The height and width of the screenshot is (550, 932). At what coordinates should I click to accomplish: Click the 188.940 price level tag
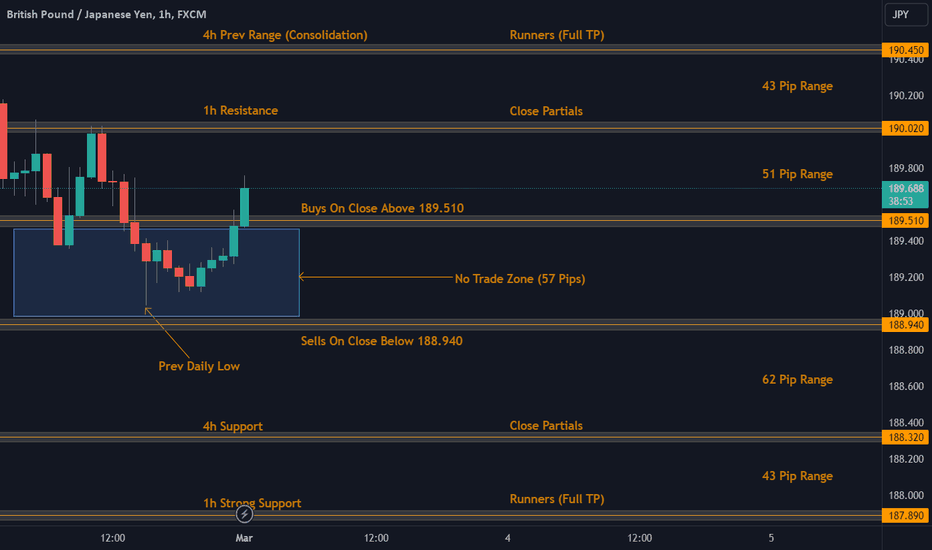[905, 325]
